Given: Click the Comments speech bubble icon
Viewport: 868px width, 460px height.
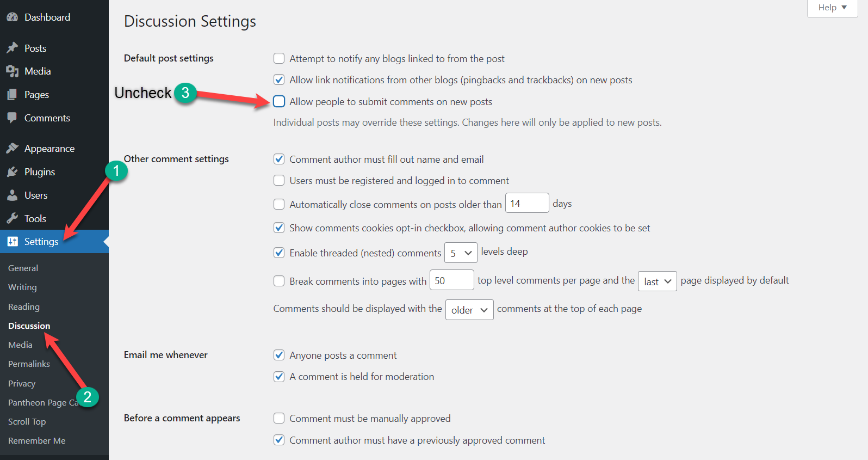Looking at the screenshot, I should tap(12, 118).
